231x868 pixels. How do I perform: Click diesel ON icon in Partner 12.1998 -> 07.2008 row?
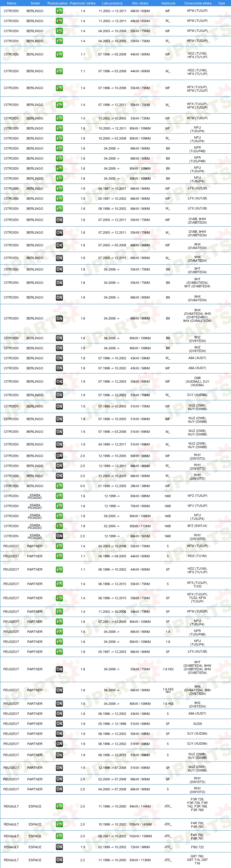[x=59, y=768]
